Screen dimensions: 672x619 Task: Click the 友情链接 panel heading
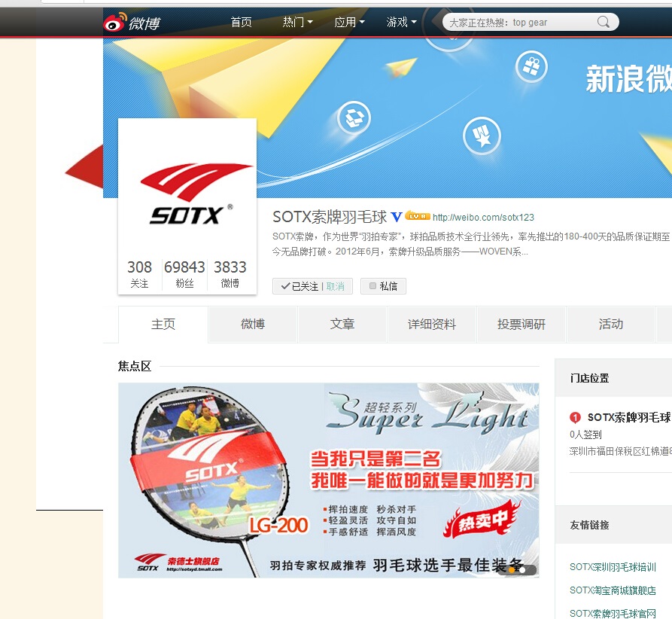[x=589, y=525]
